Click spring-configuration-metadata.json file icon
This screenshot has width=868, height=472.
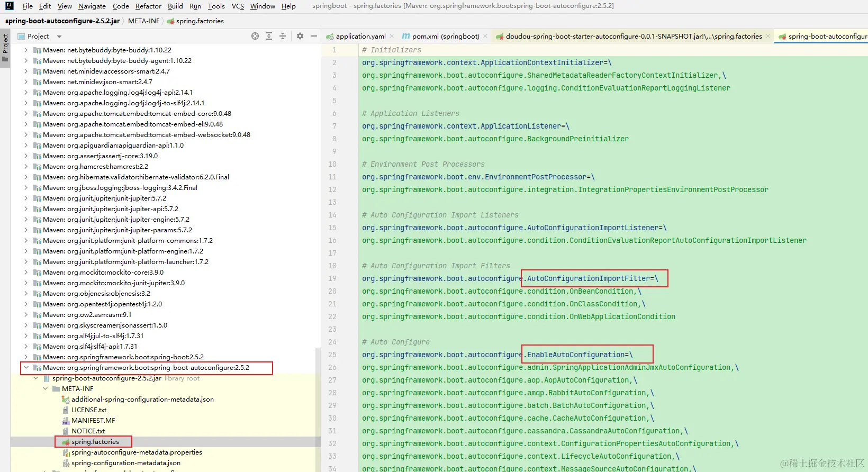click(x=66, y=463)
